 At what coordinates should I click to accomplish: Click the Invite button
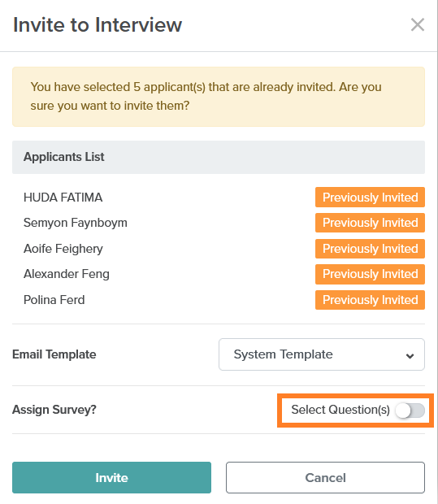111,477
